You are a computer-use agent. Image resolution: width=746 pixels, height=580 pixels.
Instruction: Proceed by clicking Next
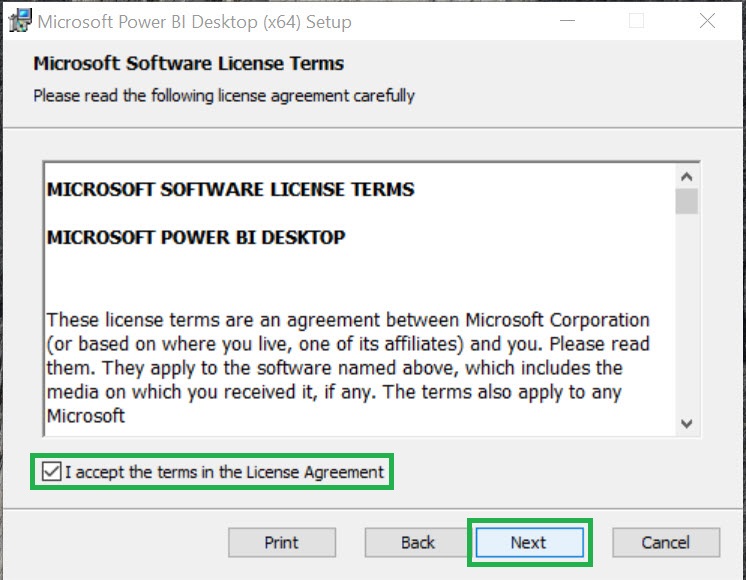(529, 542)
